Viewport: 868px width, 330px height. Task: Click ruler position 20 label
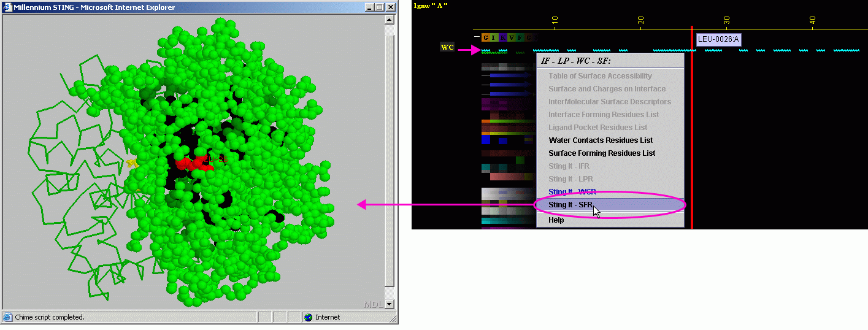tap(641, 20)
